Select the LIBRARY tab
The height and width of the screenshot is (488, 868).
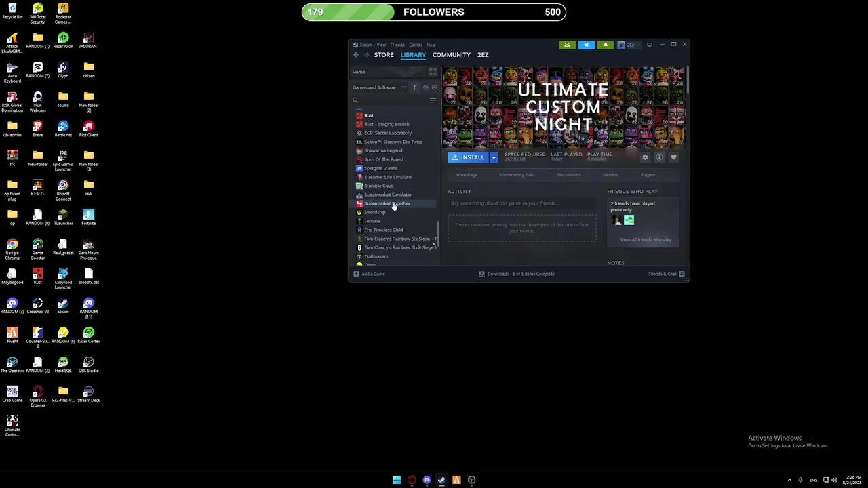(413, 55)
